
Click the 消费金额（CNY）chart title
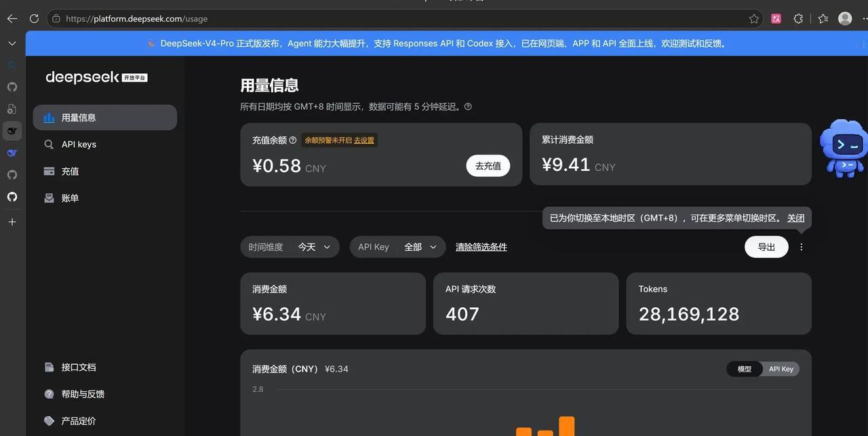(x=285, y=369)
